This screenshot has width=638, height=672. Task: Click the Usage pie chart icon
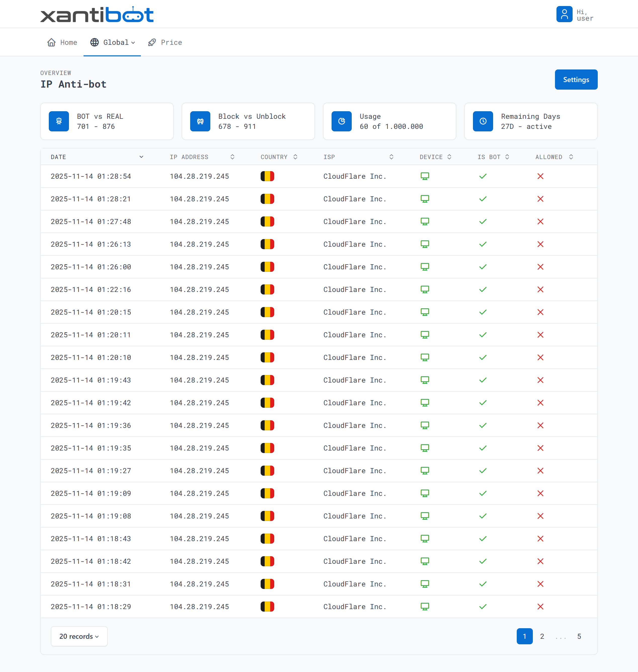pyautogui.click(x=341, y=121)
